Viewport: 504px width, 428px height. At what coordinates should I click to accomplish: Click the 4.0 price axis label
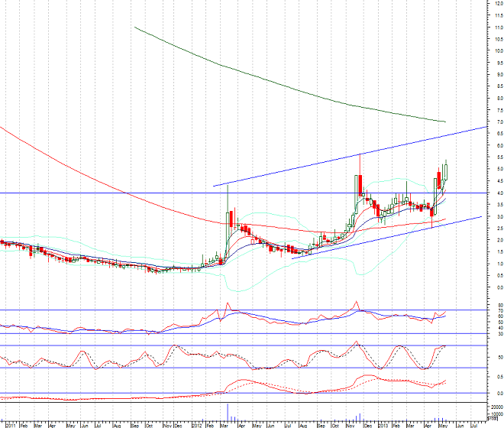[496, 193]
